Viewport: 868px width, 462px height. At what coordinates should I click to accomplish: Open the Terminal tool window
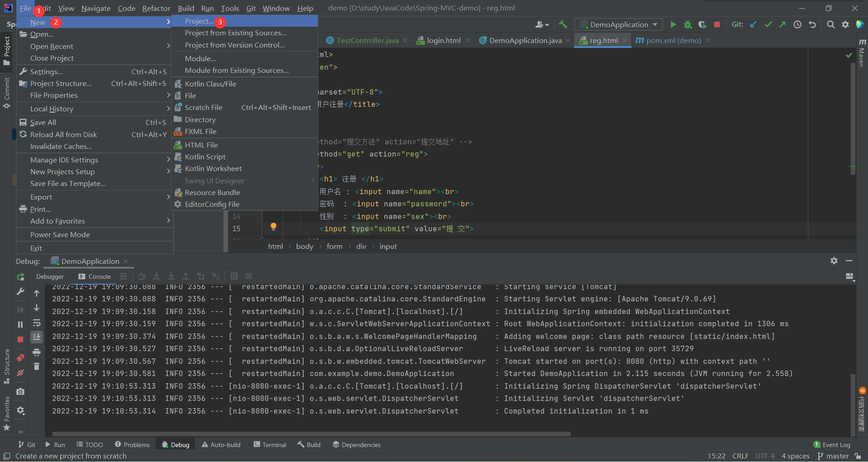(269, 445)
